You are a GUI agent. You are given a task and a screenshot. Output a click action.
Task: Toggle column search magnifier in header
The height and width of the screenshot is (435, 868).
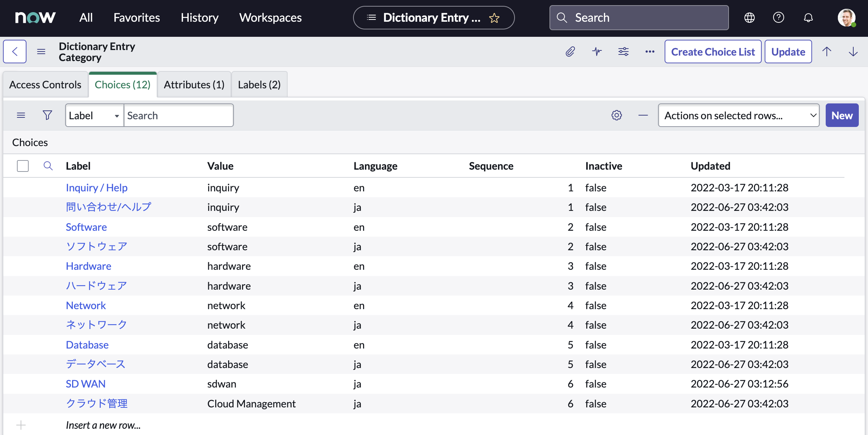point(48,166)
